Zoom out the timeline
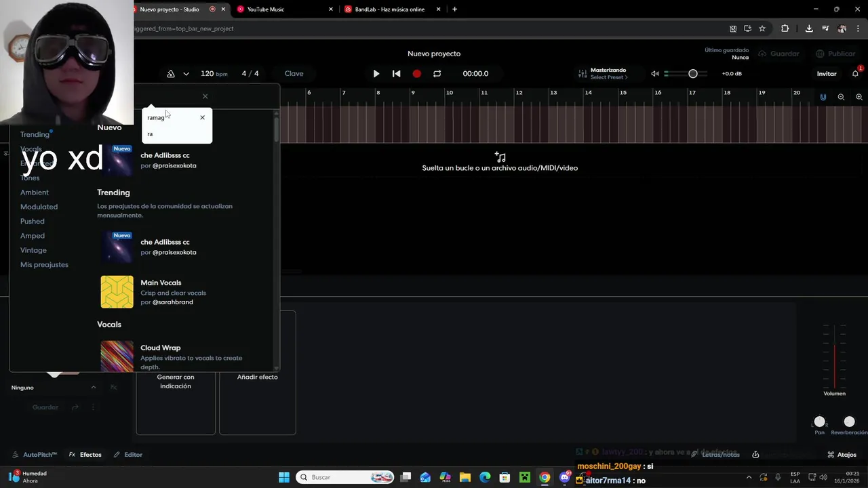 841,97
